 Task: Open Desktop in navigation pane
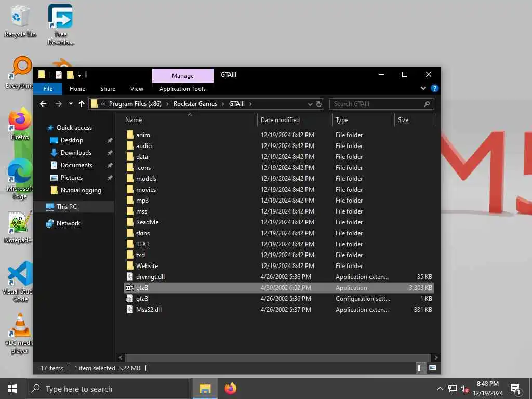click(72, 140)
